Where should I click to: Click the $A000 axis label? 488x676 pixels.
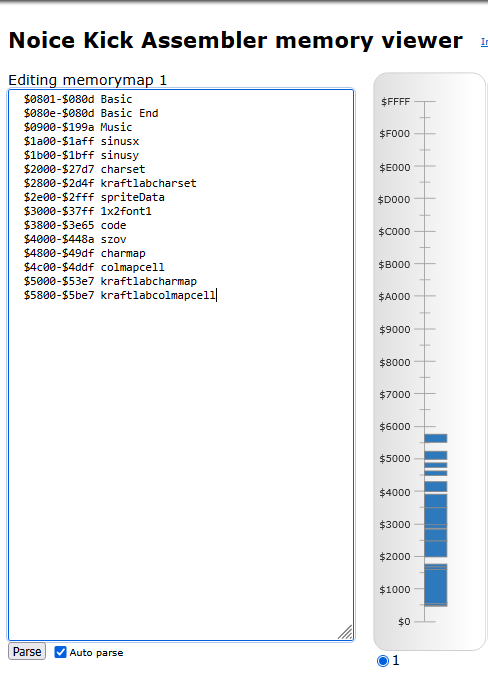click(x=394, y=297)
